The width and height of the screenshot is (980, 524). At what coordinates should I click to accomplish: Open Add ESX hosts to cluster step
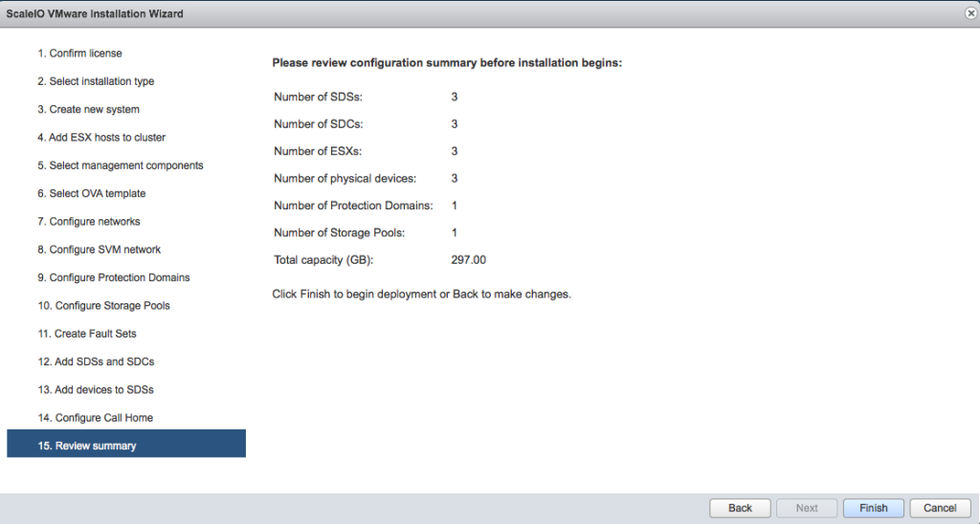point(101,138)
